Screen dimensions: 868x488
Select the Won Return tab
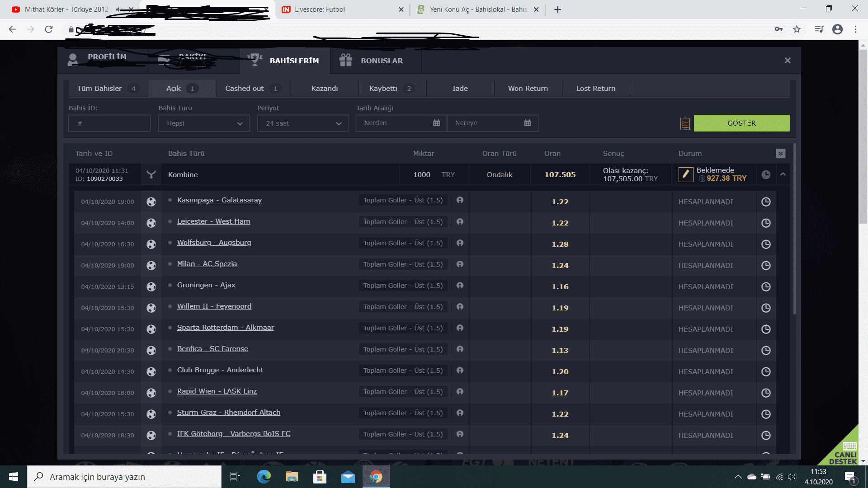click(x=528, y=89)
